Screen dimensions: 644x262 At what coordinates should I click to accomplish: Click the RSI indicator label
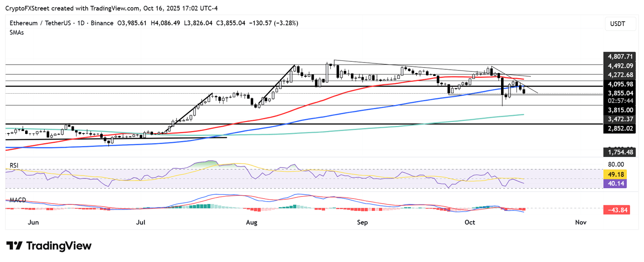(15, 165)
